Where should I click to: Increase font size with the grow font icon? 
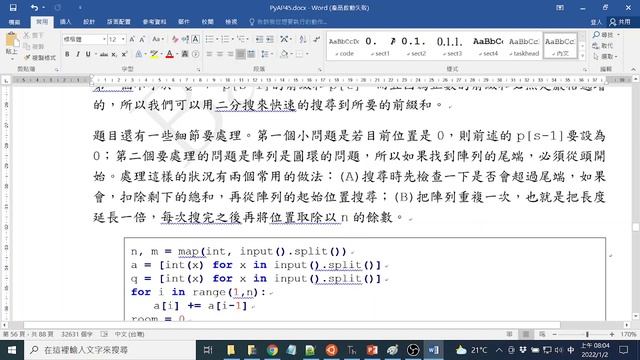pyautogui.click(x=132, y=40)
